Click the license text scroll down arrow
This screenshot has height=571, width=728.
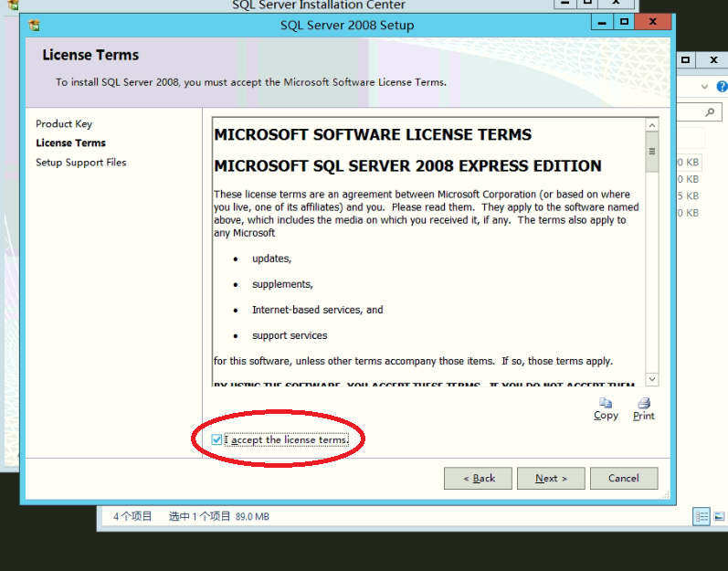(x=652, y=379)
